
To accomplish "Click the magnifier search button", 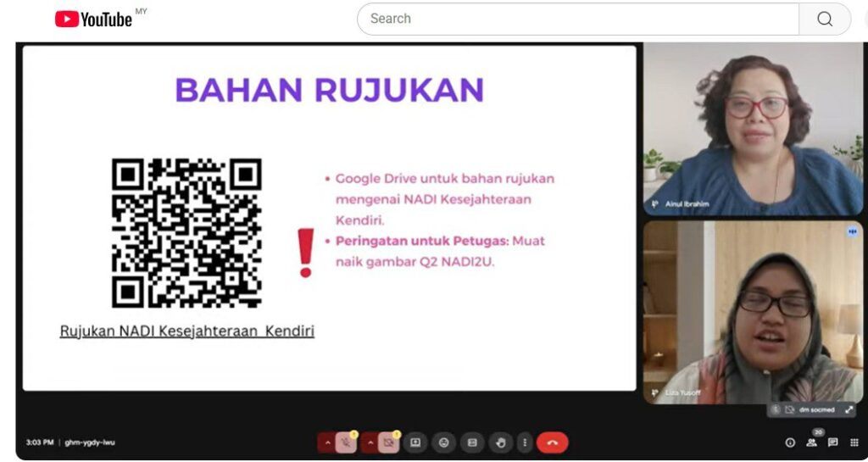I will click(824, 19).
